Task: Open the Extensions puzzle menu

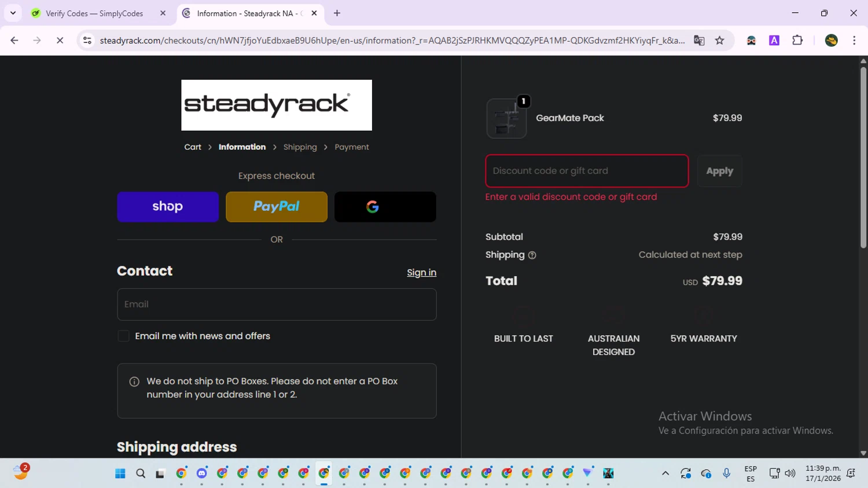Action: click(797, 41)
